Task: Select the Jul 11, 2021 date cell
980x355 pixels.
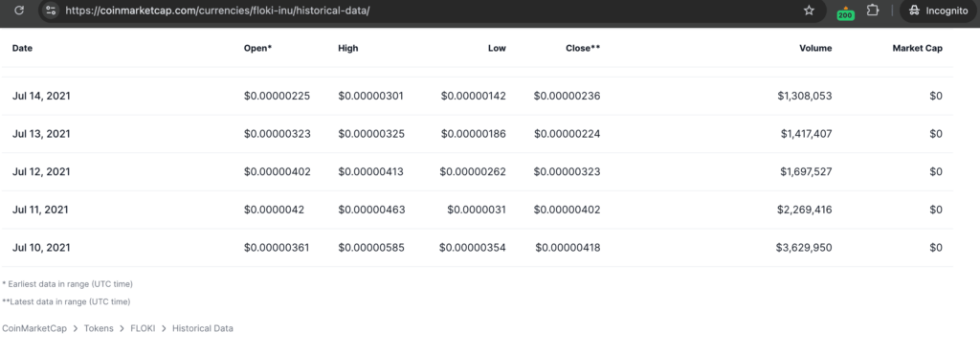Action: (x=40, y=210)
